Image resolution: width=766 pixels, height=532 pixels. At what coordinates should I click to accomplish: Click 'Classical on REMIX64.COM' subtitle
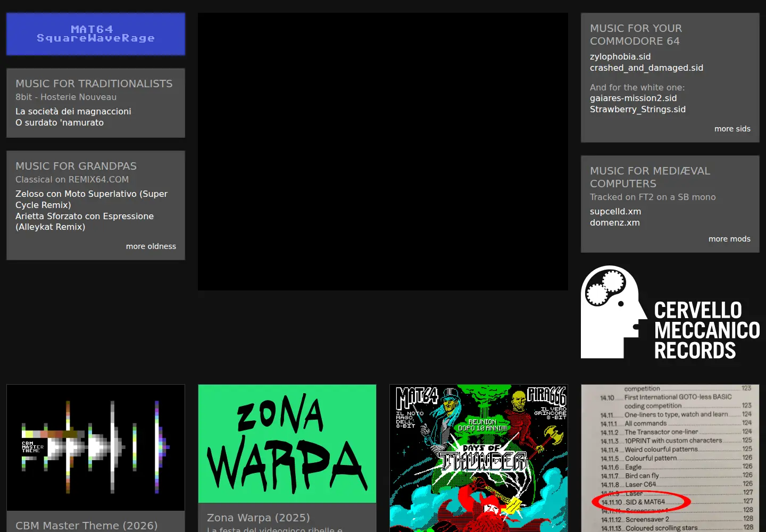pyautogui.click(x=72, y=179)
